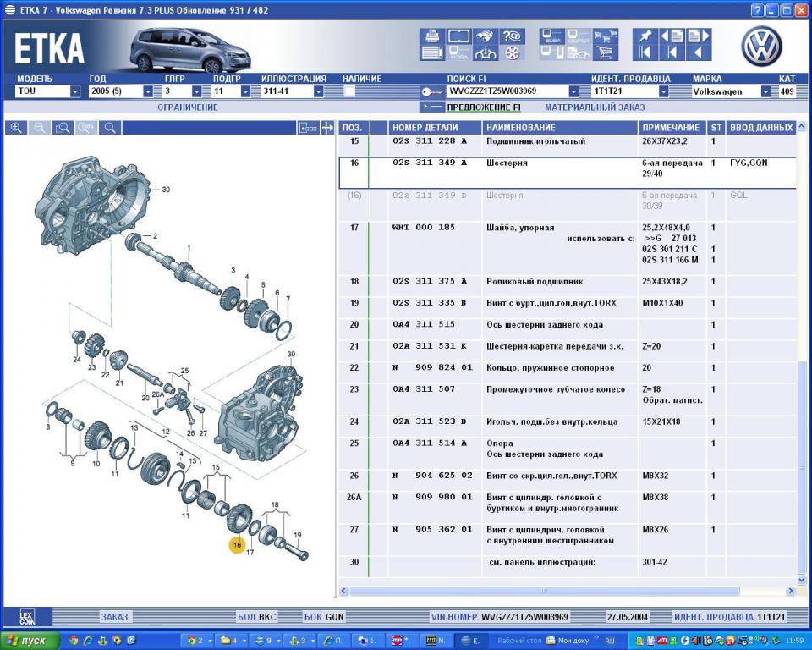Switch to МАТЕРИАЛЬНЫЙ ЗАКАЗ tab
This screenshot has width=812, height=650.
click(x=595, y=107)
